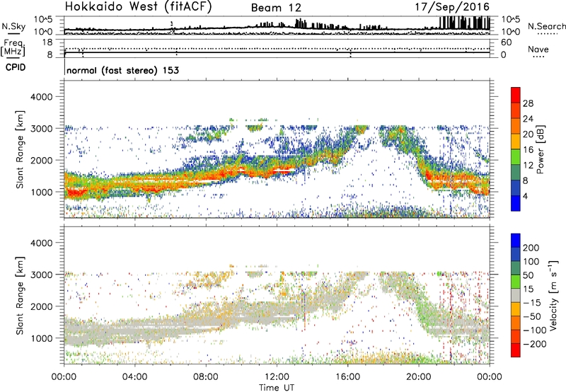Select the 'N.Search' legend label

coord(546,26)
